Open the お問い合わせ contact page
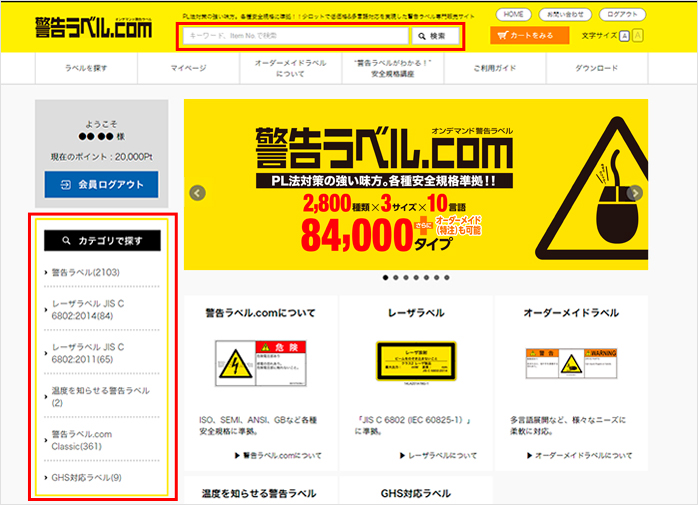Viewport: 698px width, 505px height. pyautogui.click(x=565, y=15)
